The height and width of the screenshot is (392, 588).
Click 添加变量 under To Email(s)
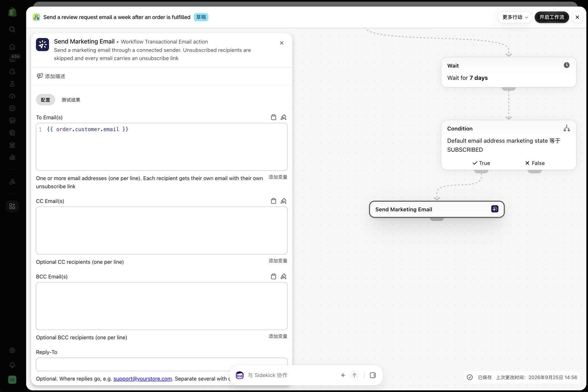pos(278,177)
